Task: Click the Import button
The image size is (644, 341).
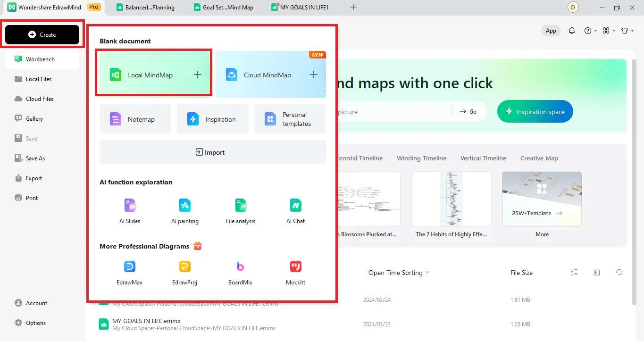Action: click(213, 152)
